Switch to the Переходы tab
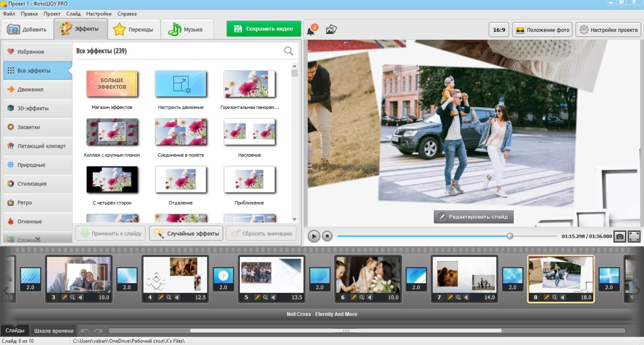Image resolution: width=644 pixels, height=345 pixels. [134, 30]
